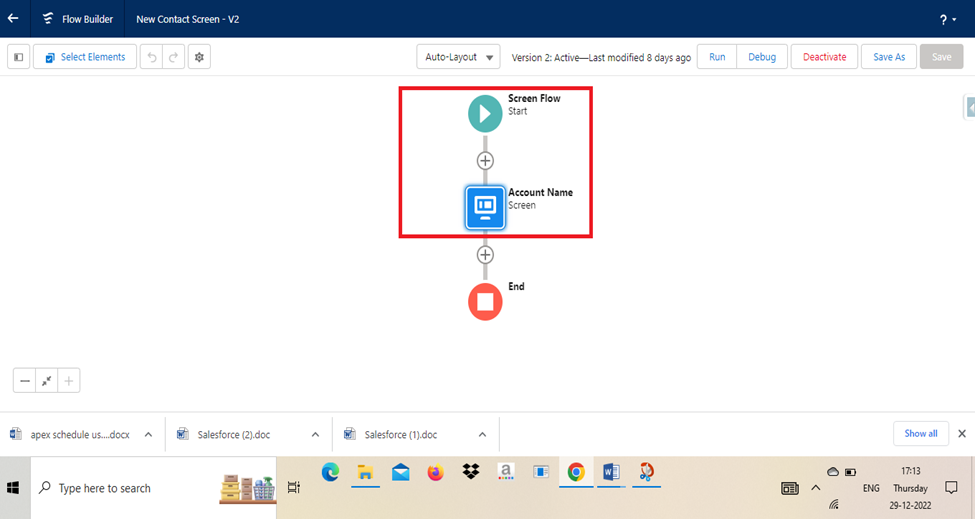Viewport: 975px width, 519px height.
Task: Add element after Start node
Action: click(485, 161)
